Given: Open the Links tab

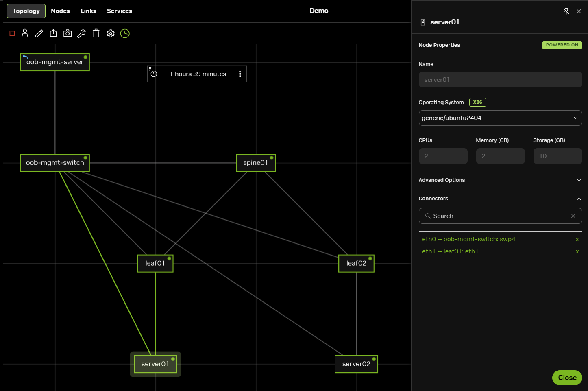Looking at the screenshot, I should click(x=88, y=11).
